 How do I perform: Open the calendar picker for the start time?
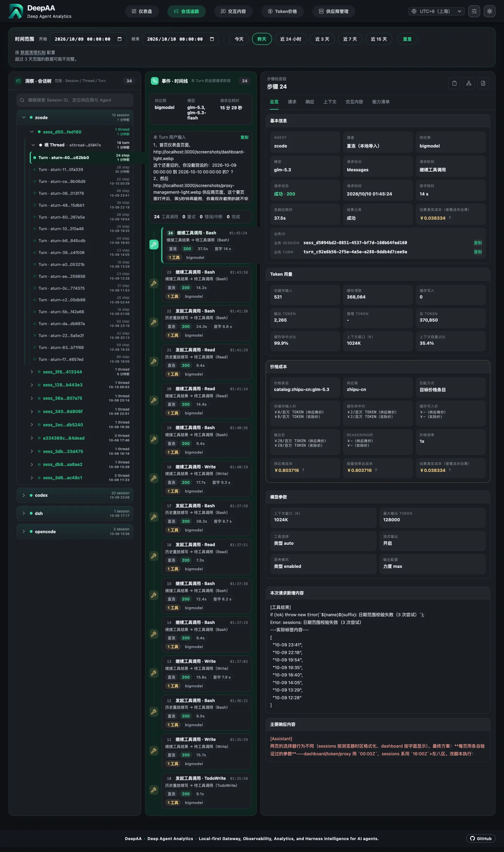[119, 39]
